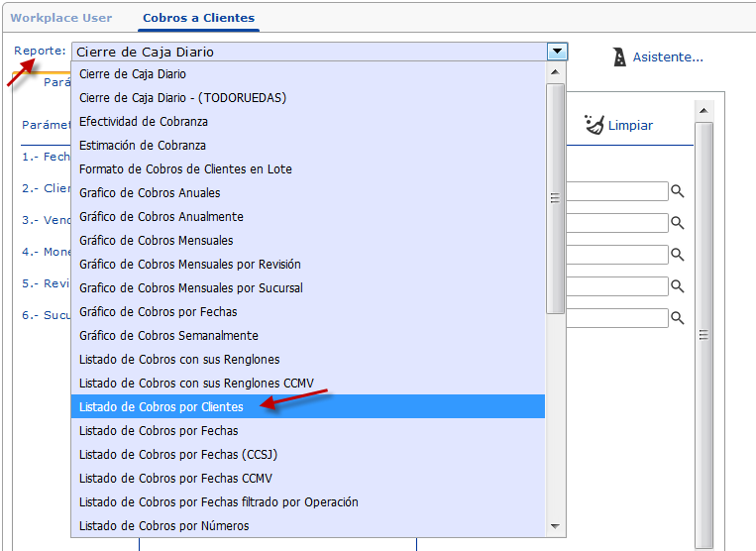Select Listado de Cobros con sus Renglones CCMV
The height and width of the screenshot is (551, 756).
pos(308,384)
